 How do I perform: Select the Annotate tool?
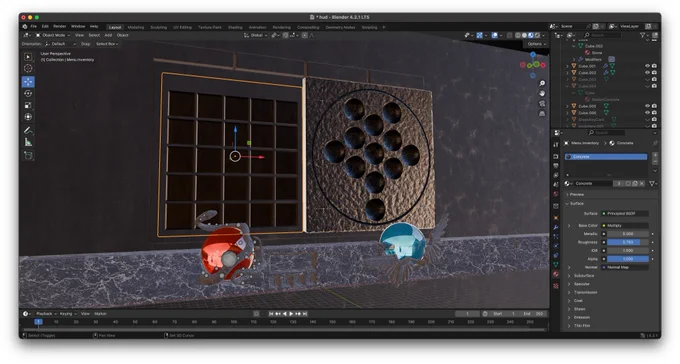point(28,130)
